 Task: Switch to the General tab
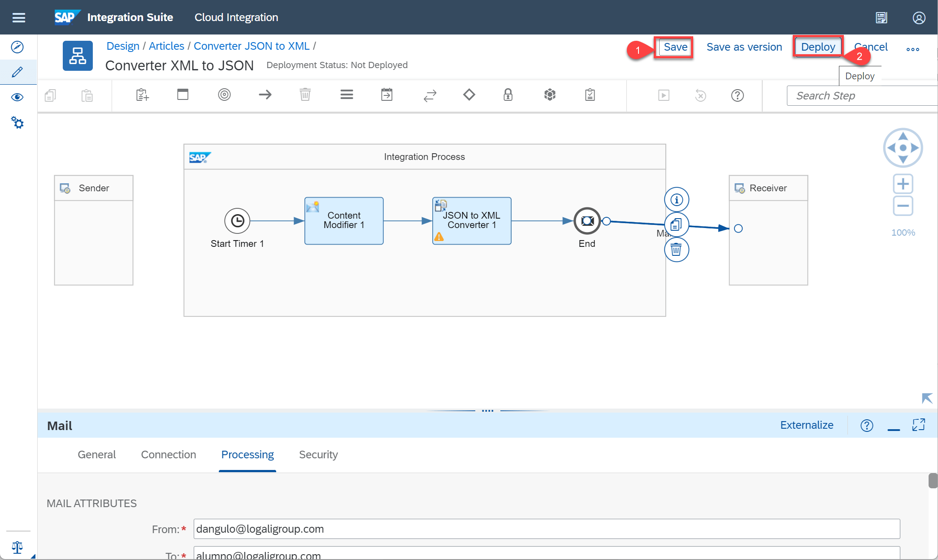tap(97, 455)
